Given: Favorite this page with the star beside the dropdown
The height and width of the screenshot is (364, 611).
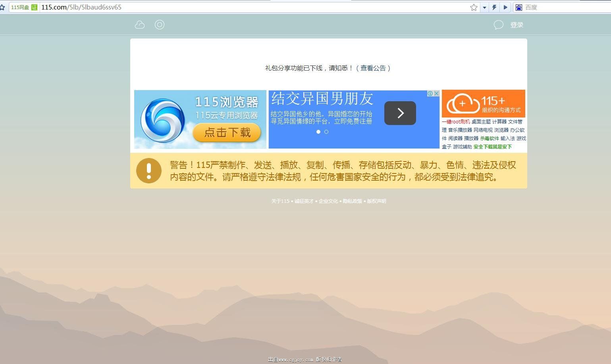Looking at the screenshot, I should [474, 7].
